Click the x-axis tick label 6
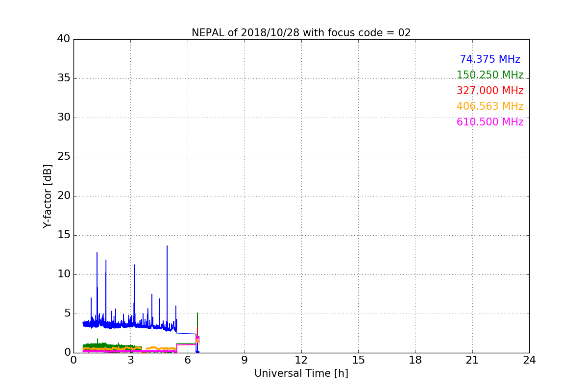588x392 pixels. 188,360
